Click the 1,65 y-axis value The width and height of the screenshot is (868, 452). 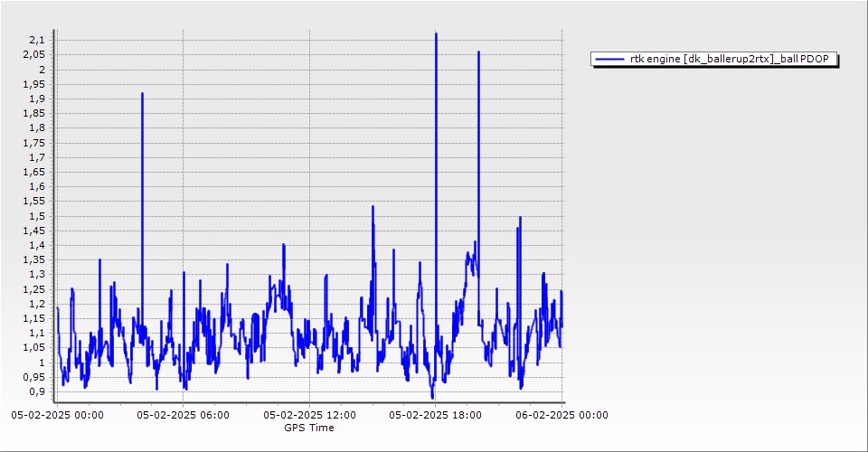33,172
